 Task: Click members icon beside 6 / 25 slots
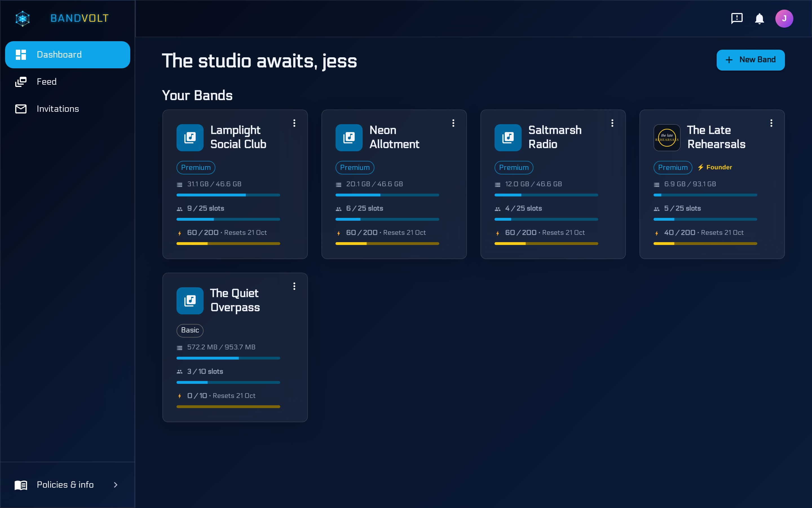[339, 209]
